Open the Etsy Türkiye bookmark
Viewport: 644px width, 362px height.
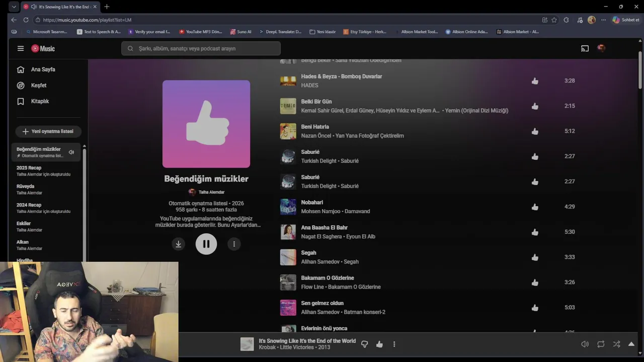coord(365,32)
